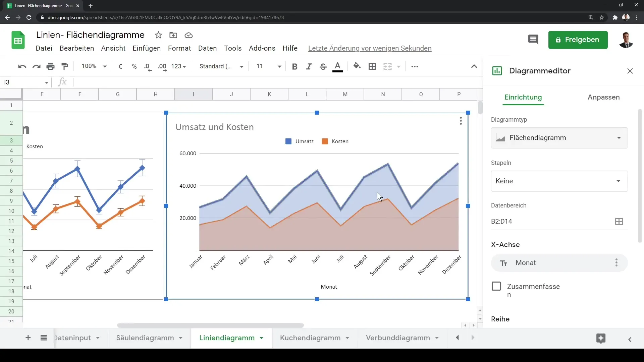
Task: Click the borders icon in toolbar
Action: pos(372,66)
